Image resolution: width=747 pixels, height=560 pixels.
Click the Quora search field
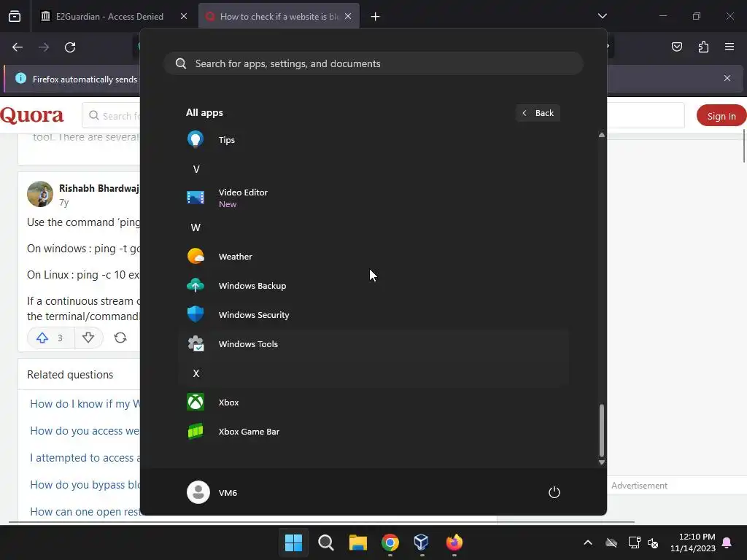pos(112,116)
